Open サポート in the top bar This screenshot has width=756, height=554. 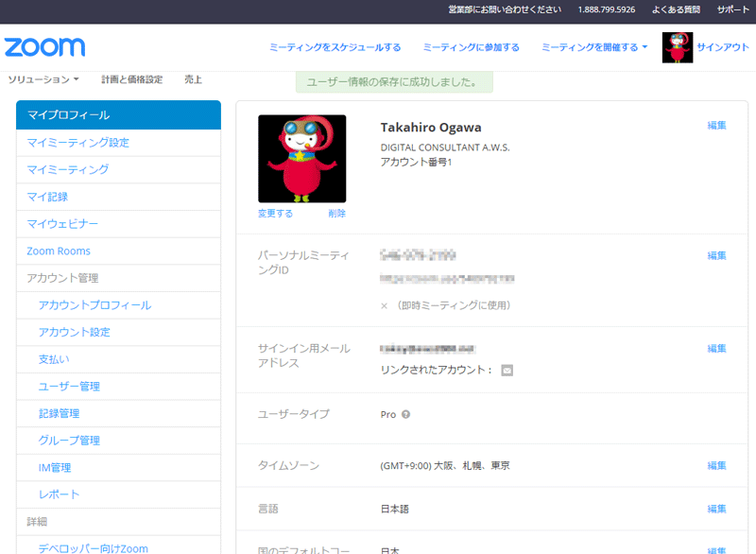tap(733, 9)
